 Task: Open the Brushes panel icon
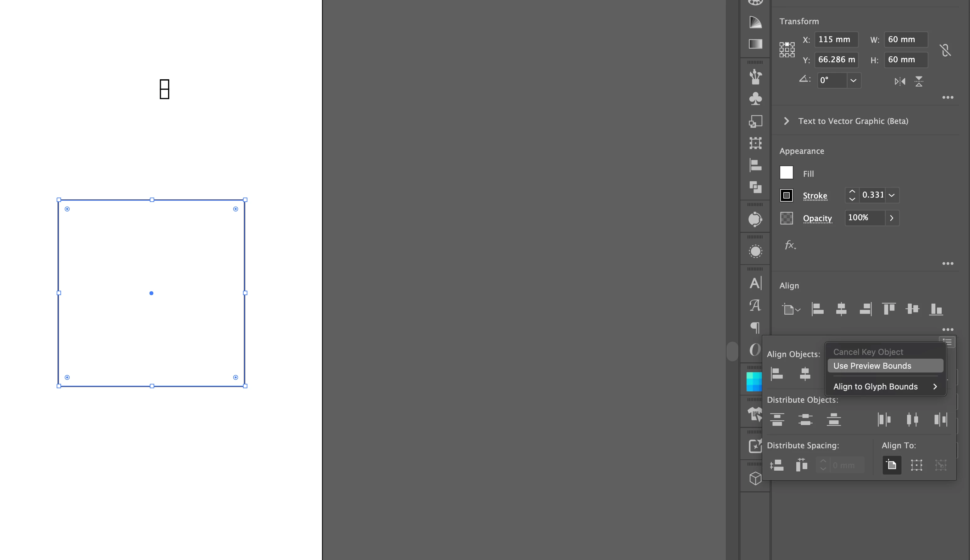point(755,76)
